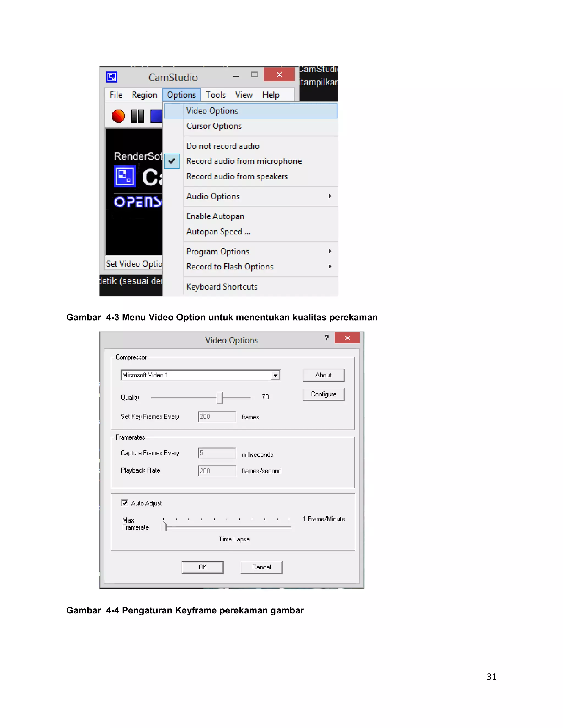Choose Video Options from the Options menu
The width and height of the screenshot is (563, 728).
[212, 111]
